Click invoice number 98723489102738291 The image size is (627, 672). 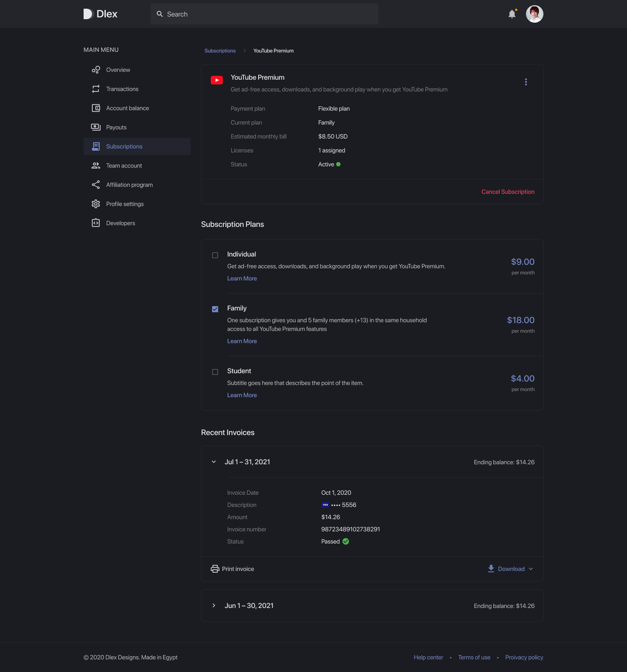click(x=351, y=529)
